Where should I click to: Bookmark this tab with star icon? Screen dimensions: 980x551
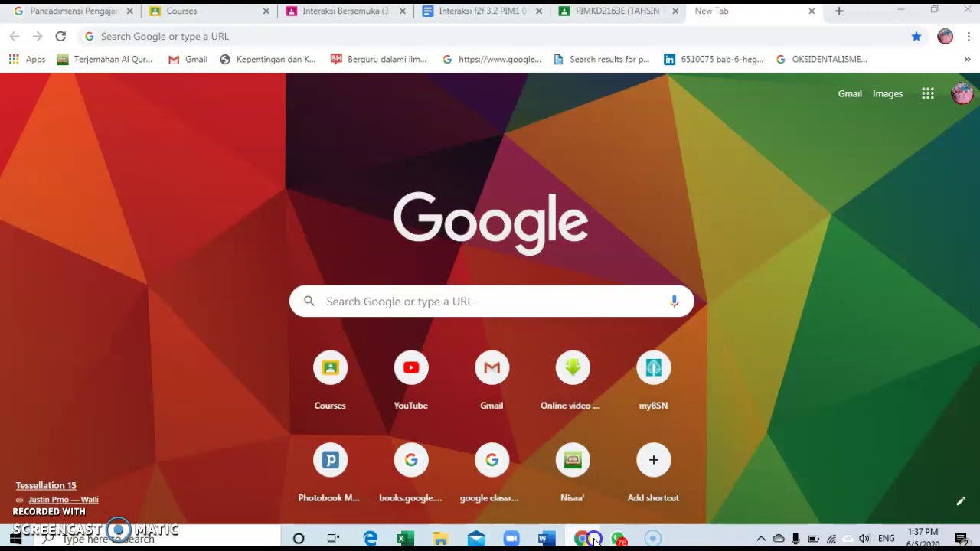point(916,36)
